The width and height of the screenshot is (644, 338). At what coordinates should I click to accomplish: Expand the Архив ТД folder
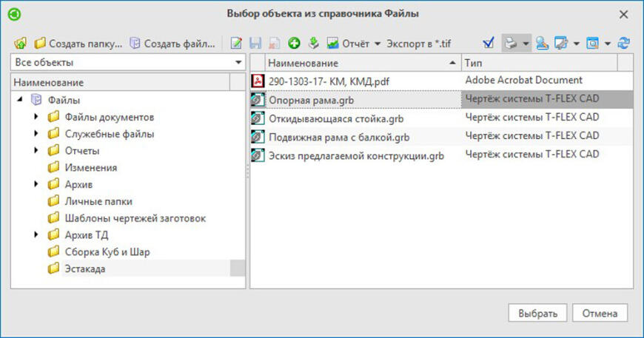36,234
